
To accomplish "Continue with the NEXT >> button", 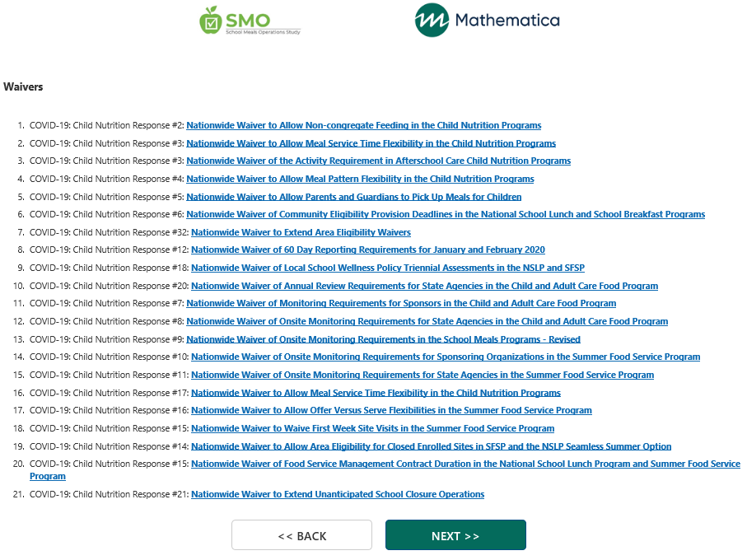I will click(x=455, y=535).
